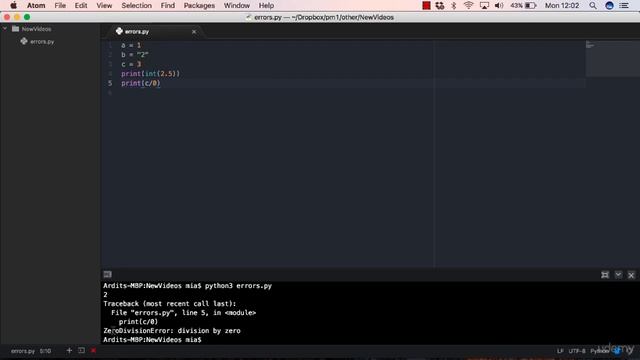This screenshot has height=360, width=640.
Task: Click the terminal prompt line mia$
Action: point(152,340)
